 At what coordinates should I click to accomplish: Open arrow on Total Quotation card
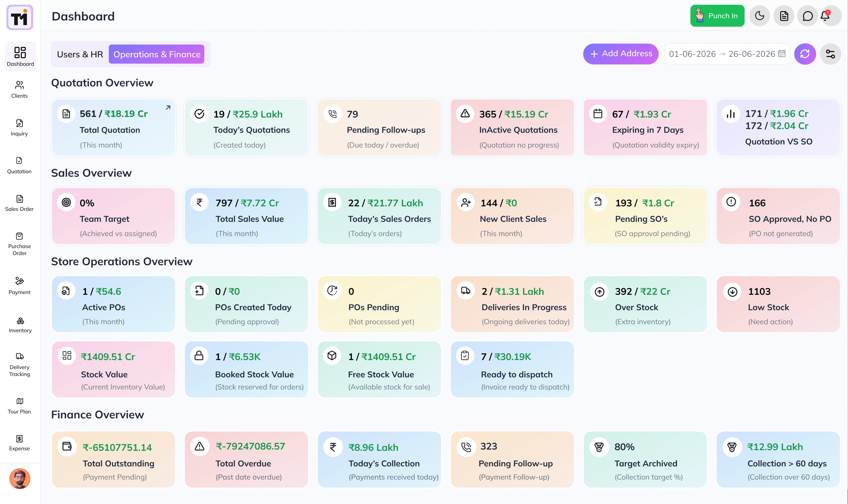168,108
